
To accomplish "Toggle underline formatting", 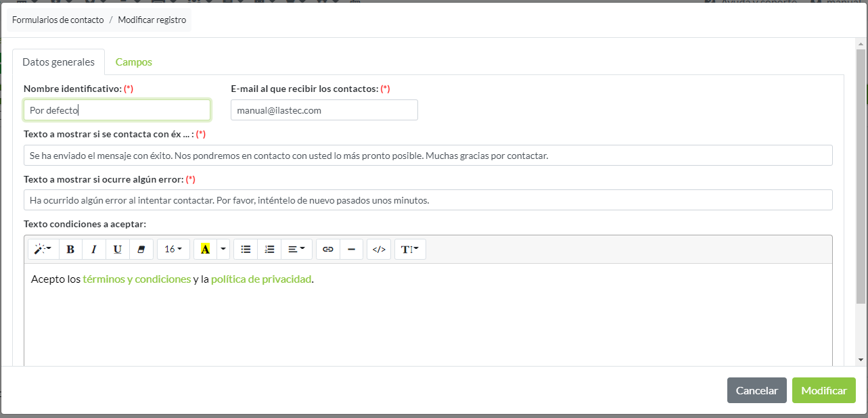I will 118,250.
